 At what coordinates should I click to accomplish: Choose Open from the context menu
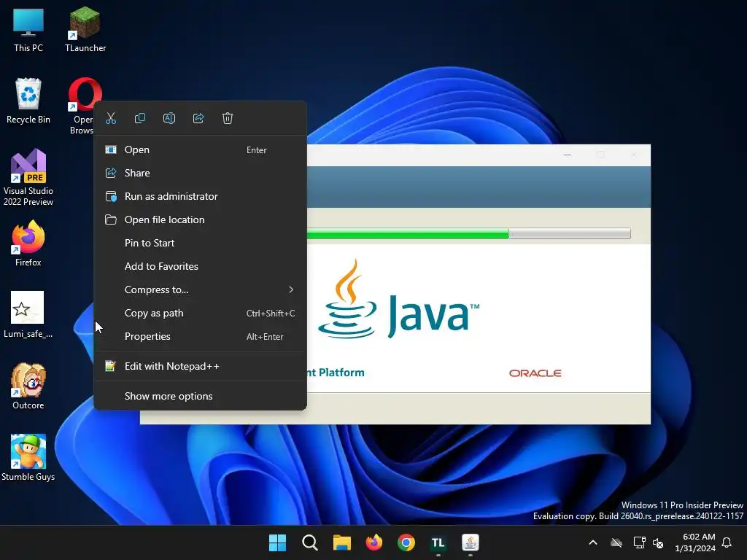(200, 149)
